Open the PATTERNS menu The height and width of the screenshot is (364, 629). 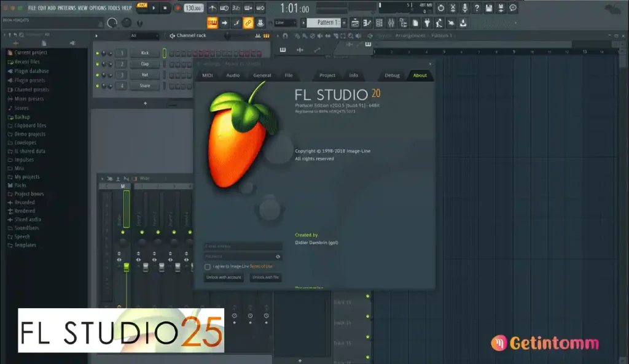coord(66,8)
